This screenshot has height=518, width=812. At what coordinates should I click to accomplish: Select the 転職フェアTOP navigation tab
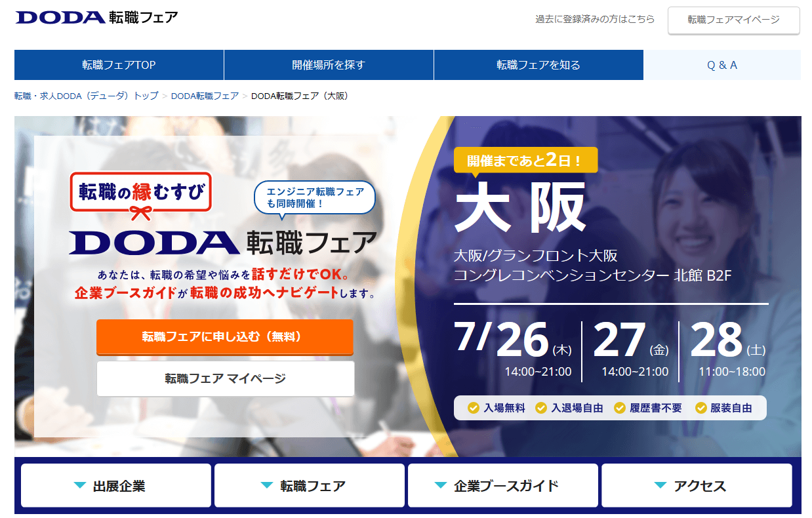point(119,65)
